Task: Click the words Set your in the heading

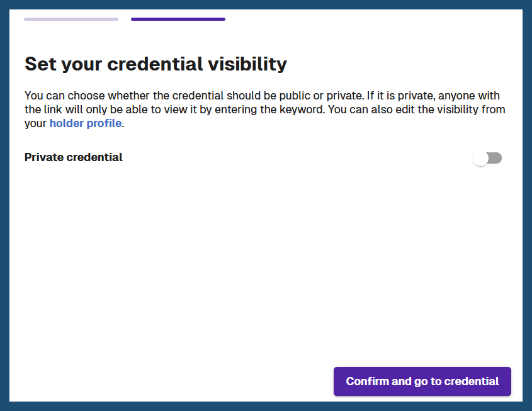Action: pos(63,64)
